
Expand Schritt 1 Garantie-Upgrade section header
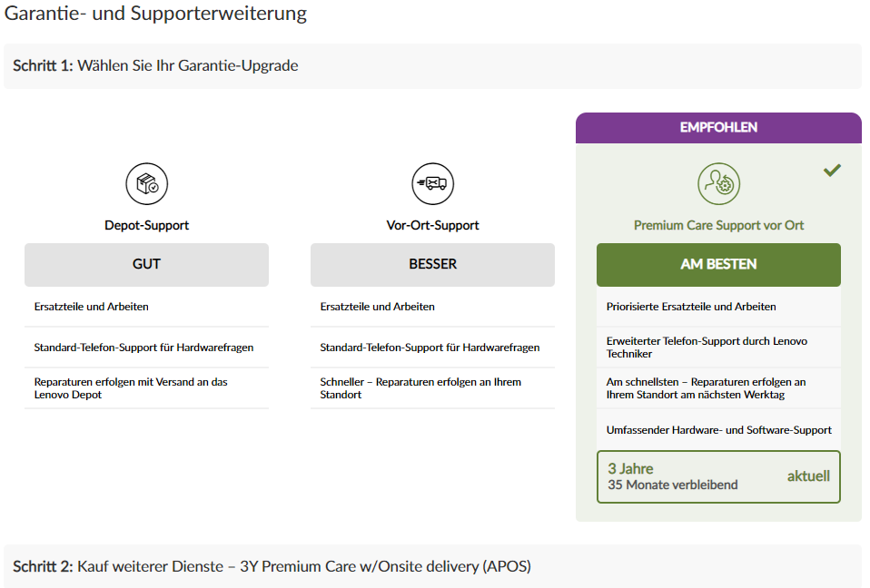pos(432,66)
